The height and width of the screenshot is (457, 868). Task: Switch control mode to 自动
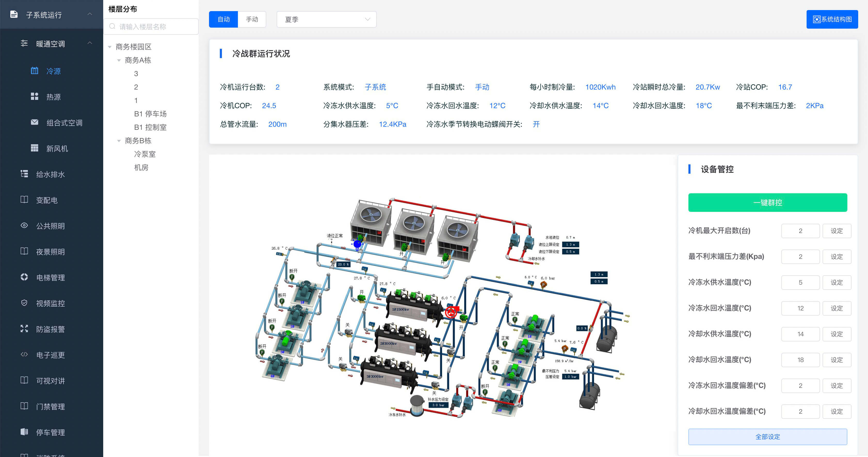223,20
